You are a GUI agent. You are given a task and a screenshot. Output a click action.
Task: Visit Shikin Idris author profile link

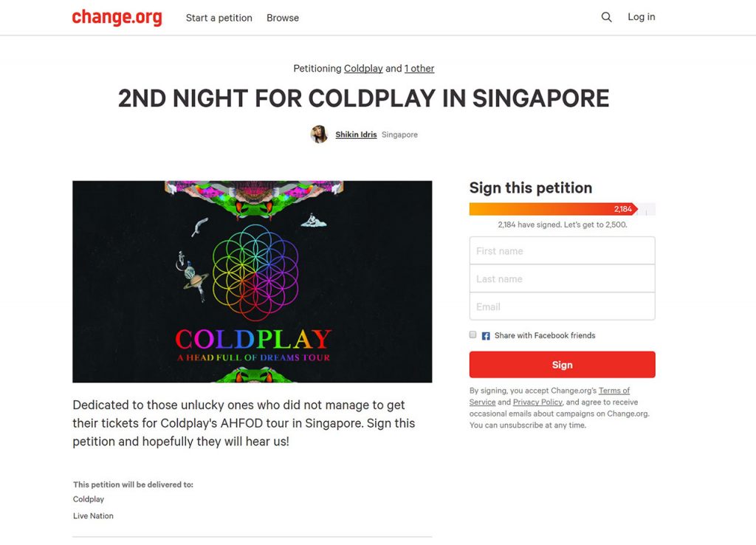click(356, 134)
